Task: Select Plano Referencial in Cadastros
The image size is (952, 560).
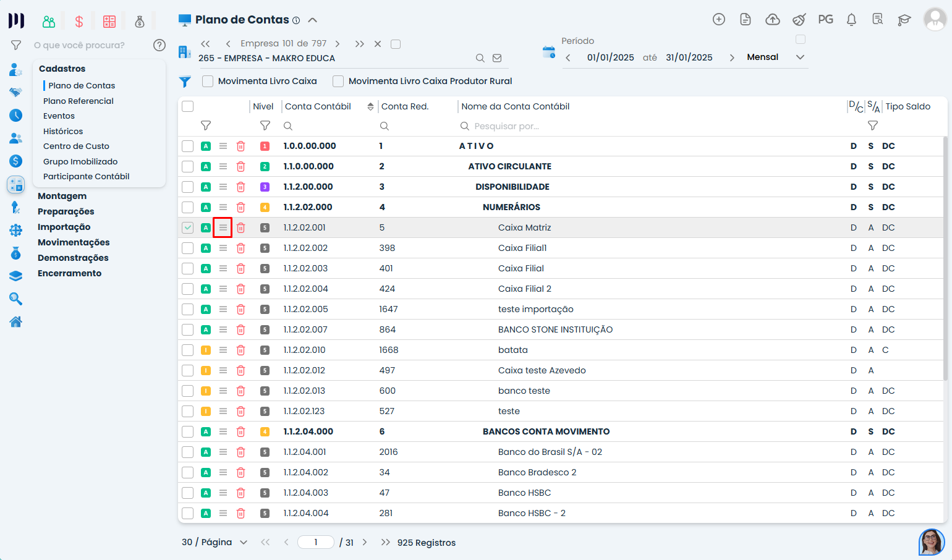Action: tap(79, 101)
